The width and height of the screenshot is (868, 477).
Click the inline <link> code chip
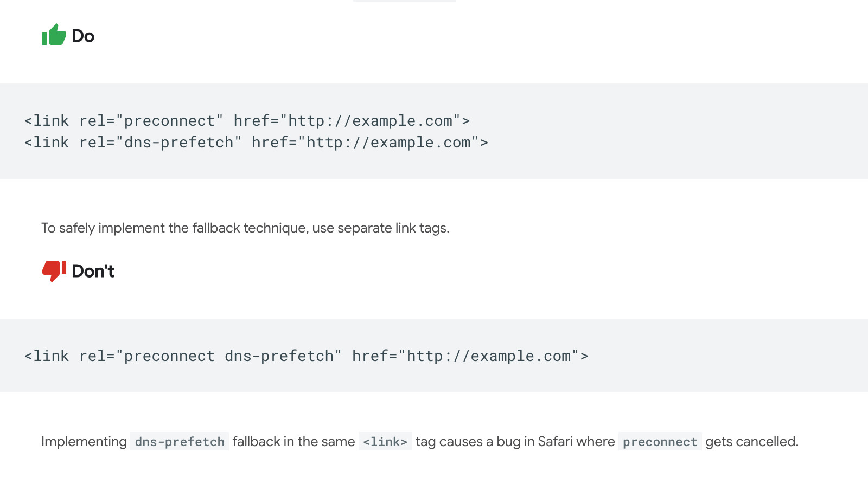pyautogui.click(x=385, y=442)
